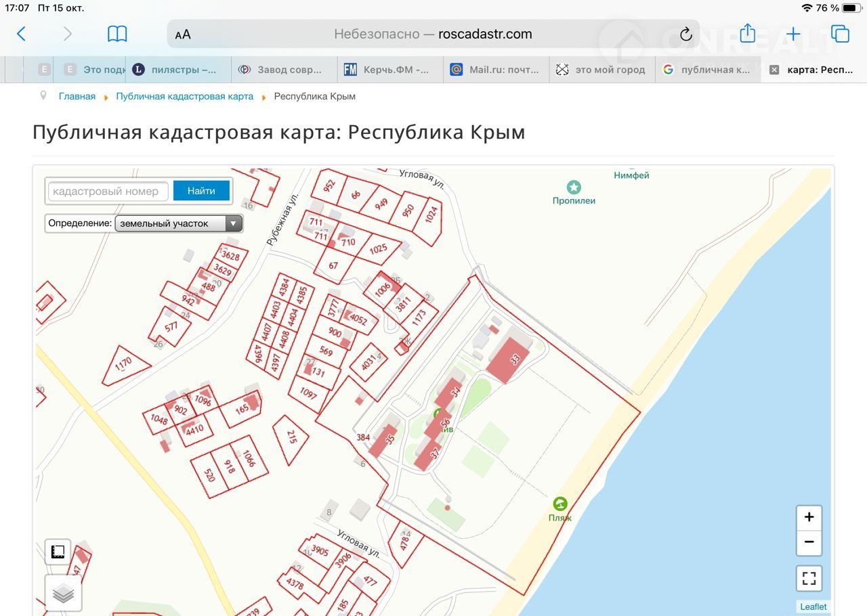Follow the 'Главная' breadcrumb link
Screen dimensions: 867x616
(77, 96)
